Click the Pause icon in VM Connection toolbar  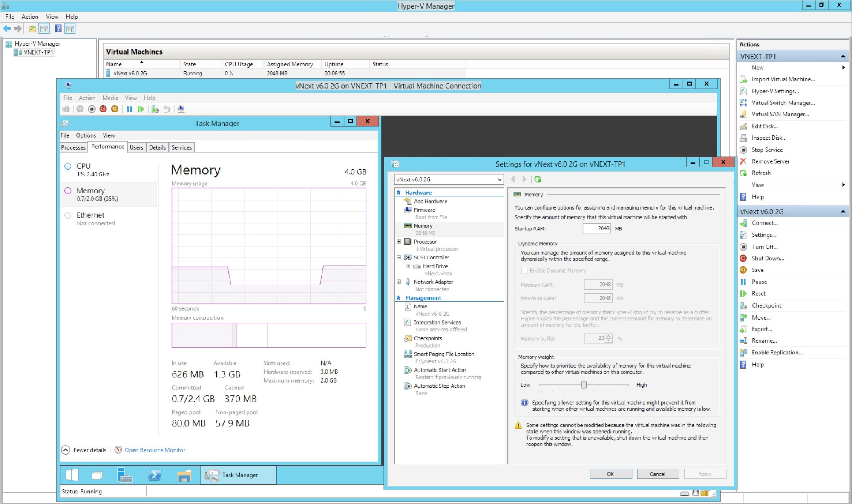click(129, 109)
